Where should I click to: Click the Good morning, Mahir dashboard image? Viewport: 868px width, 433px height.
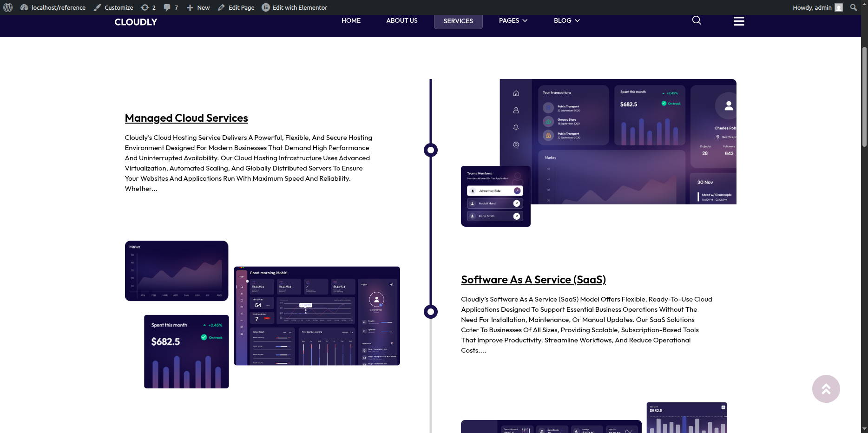pos(317,316)
